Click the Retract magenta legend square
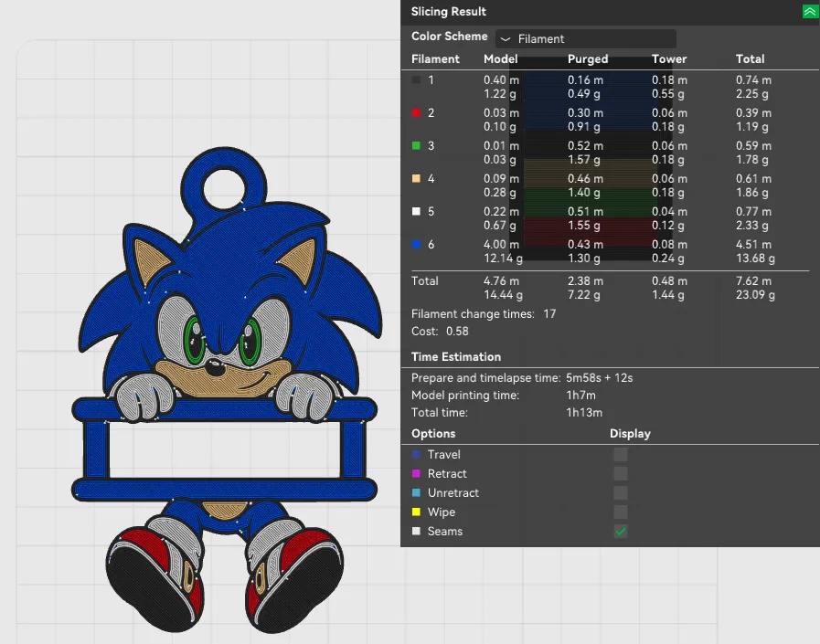Viewport: 820px width, 644px height. (416, 473)
